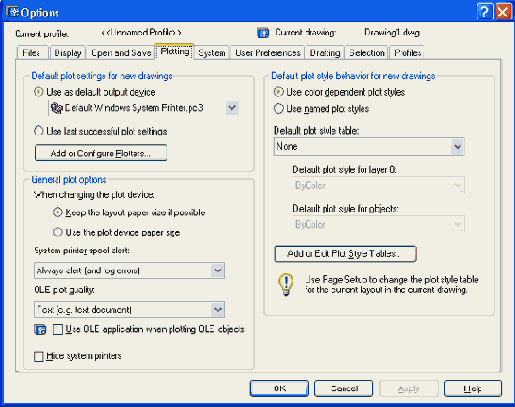Screen dimensions: 515x407
Task: Select Use last successful plot settings
Action: 39,131
